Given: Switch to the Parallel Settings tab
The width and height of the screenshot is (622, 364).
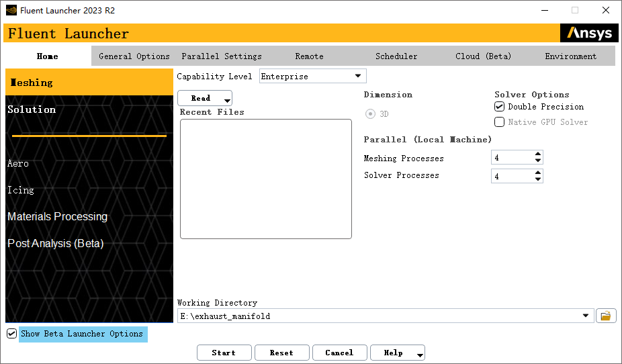Looking at the screenshot, I should pos(222,56).
